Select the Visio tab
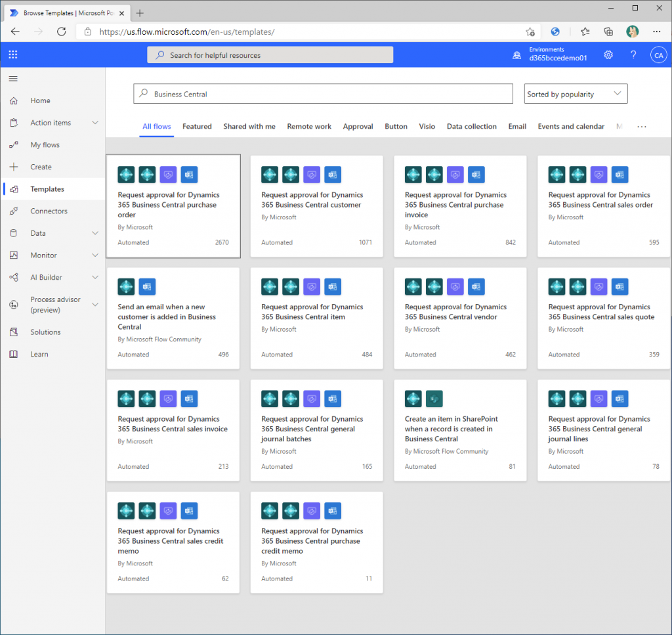Image resolution: width=672 pixels, height=635 pixels. click(x=427, y=127)
